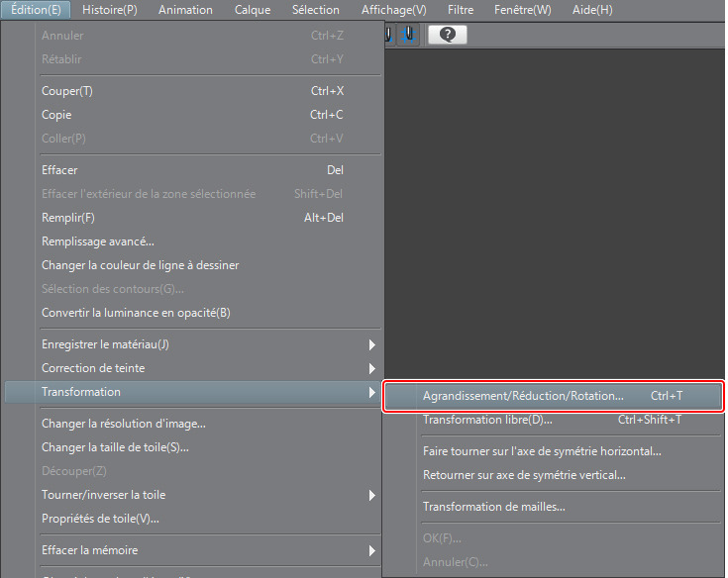Expand the Transformation submenu arrow
Viewport: 728px width, 578px height.
[x=371, y=393]
